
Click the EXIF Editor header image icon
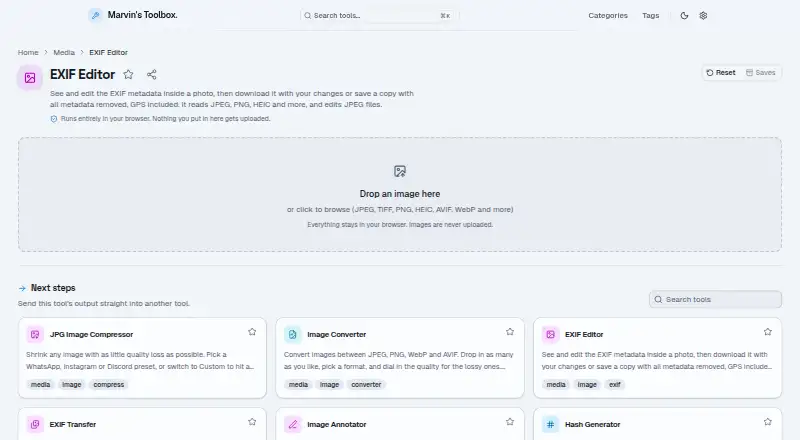30,78
